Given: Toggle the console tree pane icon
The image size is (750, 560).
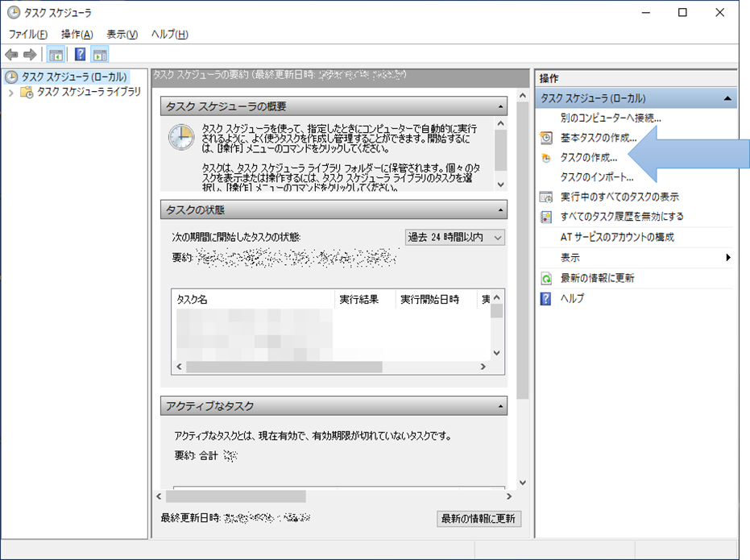Looking at the screenshot, I should point(56,55).
